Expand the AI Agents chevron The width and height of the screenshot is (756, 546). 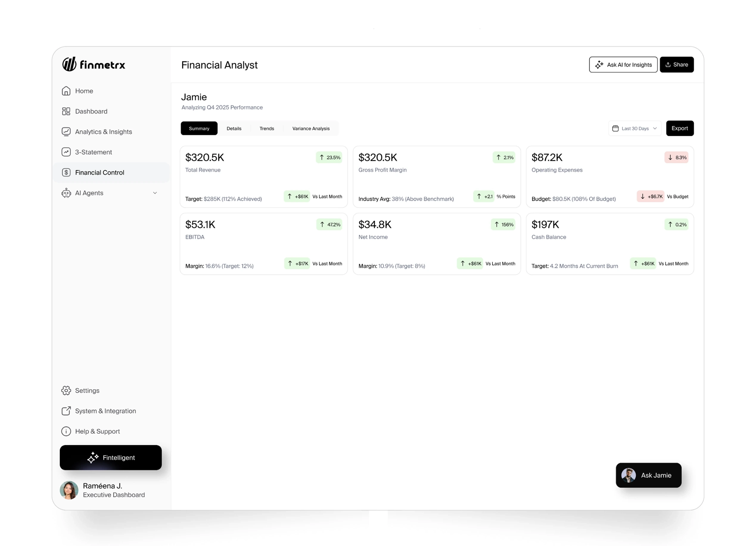coord(155,193)
